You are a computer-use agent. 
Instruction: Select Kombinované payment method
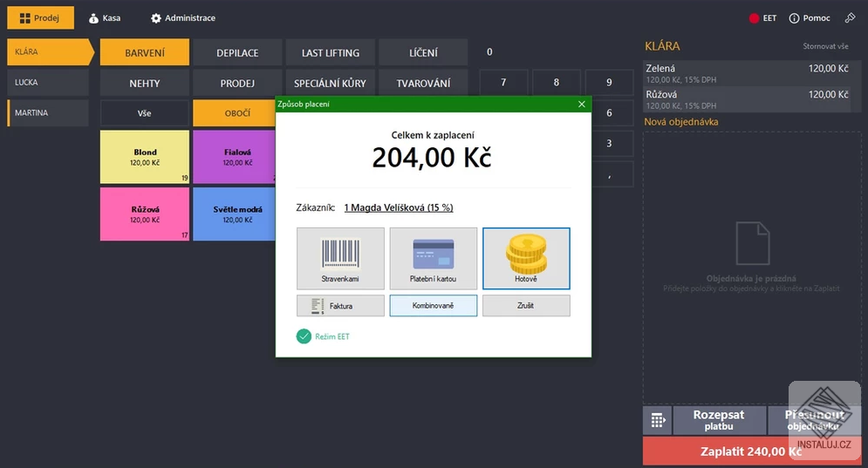click(434, 305)
